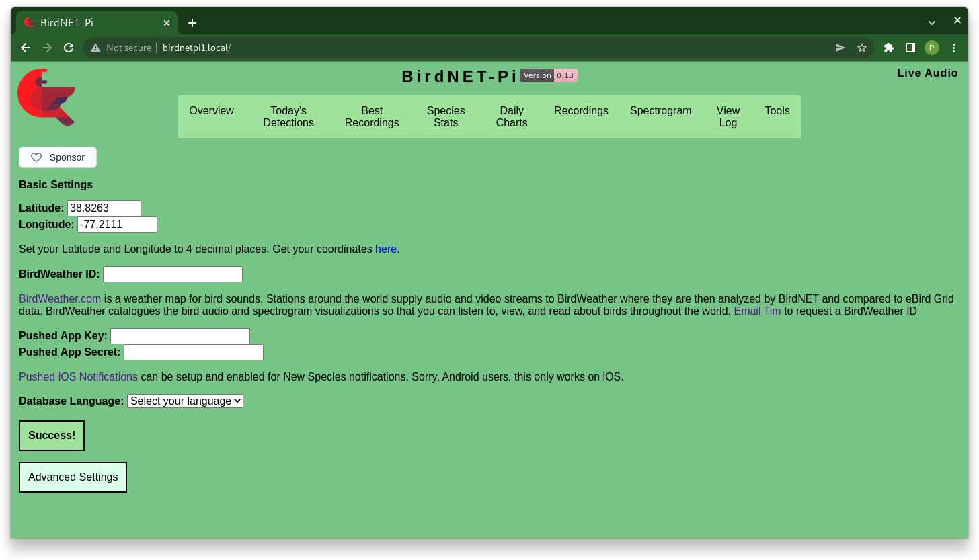Screen dimensions: 979x560
Task: Open the Chrome profile avatar
Action: click(931, 48)
